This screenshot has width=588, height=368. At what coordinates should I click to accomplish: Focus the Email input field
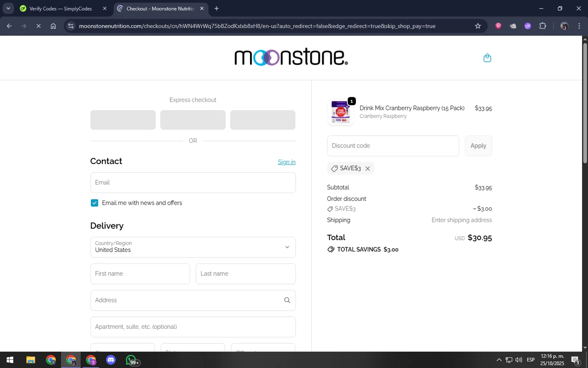(x=193, y=183)
